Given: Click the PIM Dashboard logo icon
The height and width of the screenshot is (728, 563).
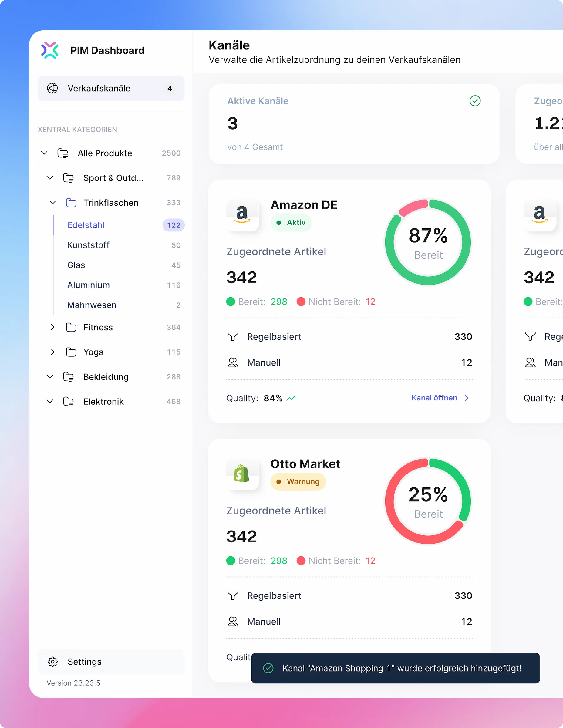Looking at the screenshot, I should point(50,50).
